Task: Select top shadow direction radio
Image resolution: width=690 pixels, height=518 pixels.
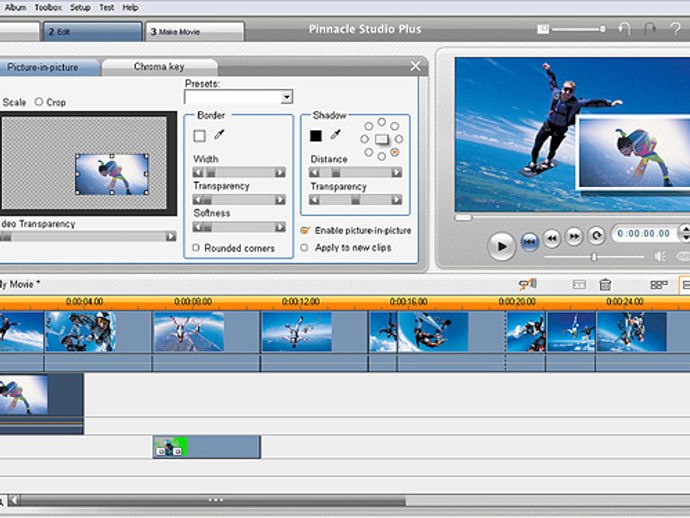Action: pyautogui.click(x=382, y=121)
